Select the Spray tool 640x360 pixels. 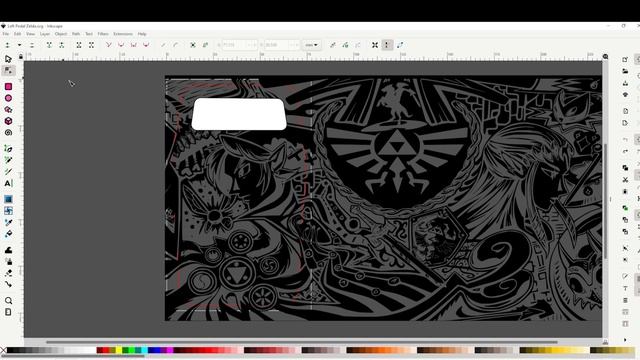pos(8,261)
